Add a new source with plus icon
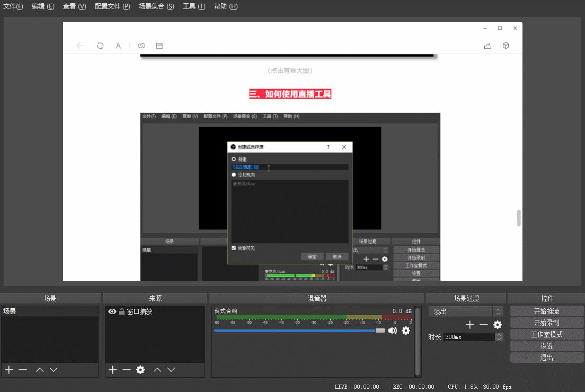Viewport: 585px width, 392px height. pyautogui.click(x=113, y=370)
